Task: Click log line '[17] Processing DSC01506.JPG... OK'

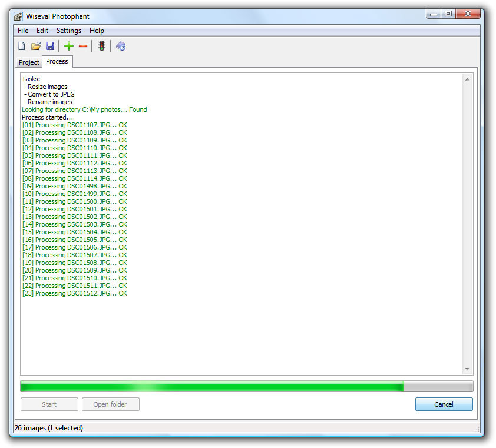Action: tap(75, 247)
